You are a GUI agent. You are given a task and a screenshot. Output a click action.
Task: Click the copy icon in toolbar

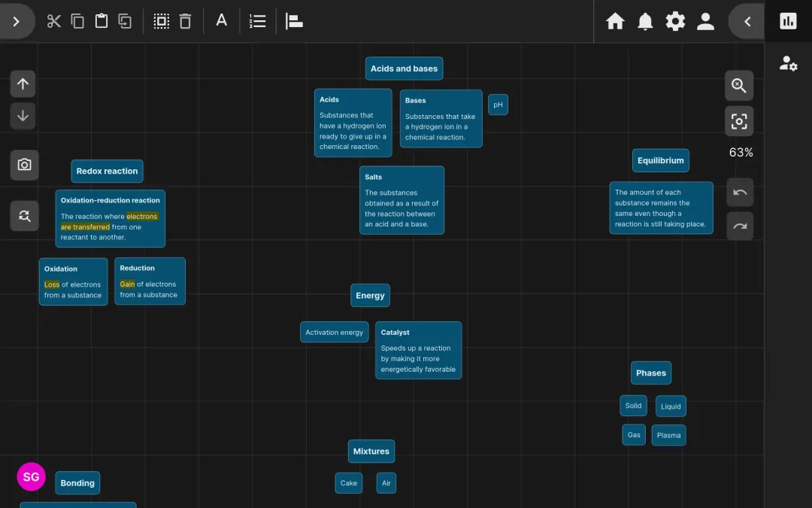[77, 21]
